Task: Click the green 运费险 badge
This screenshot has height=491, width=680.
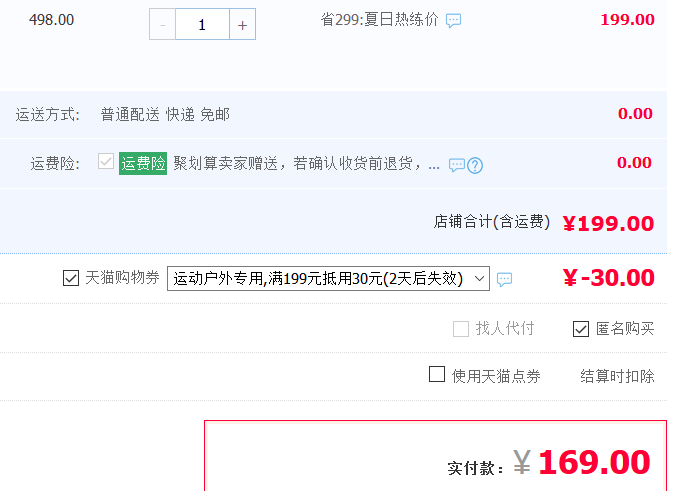Action: coord(143,164)
